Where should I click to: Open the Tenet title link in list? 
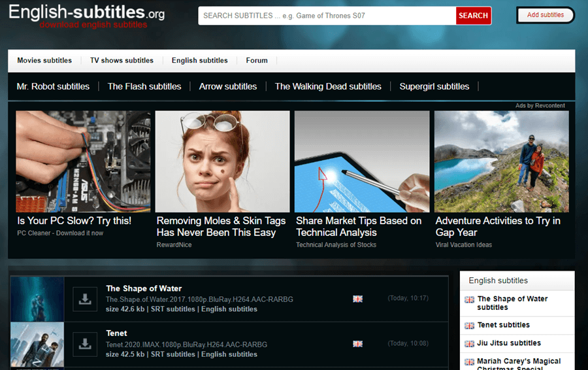[x=116, y=333]
